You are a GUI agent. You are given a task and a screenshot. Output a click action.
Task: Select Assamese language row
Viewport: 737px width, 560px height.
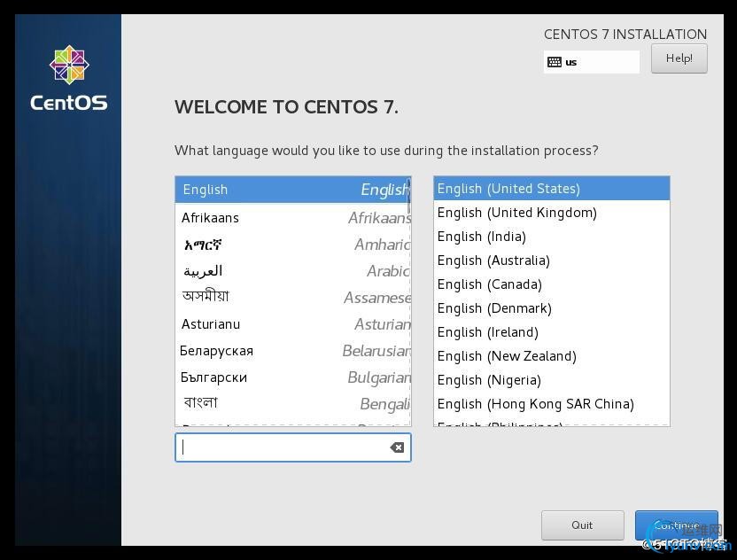[291, 298]
